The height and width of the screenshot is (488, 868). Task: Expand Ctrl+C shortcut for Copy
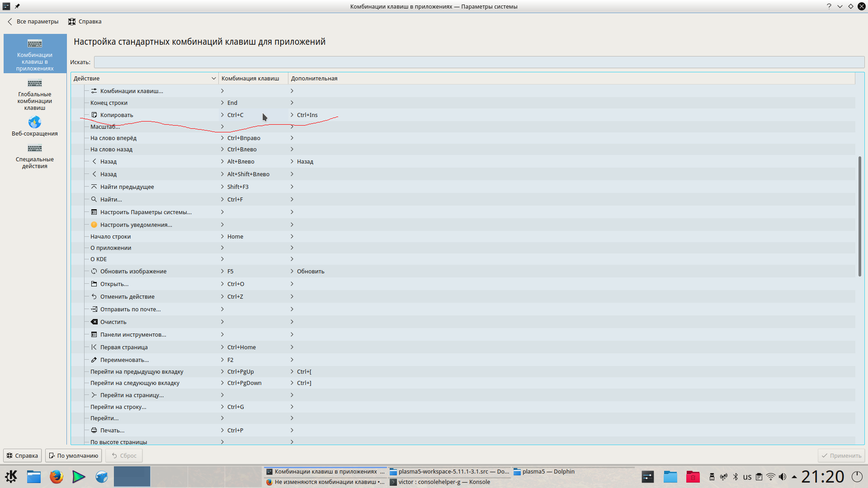pyautogui.click(x=222, y=115)
